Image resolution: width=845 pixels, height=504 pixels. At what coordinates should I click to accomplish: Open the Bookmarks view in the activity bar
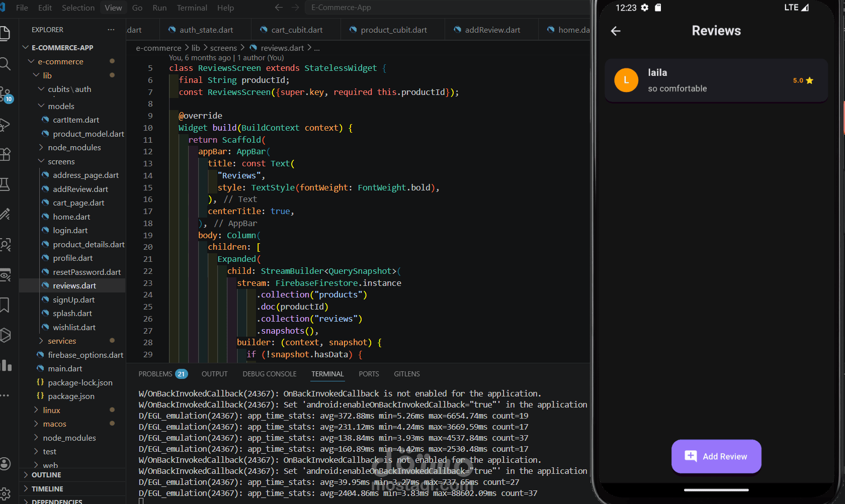pyautogui.click(x=4, y=305)
